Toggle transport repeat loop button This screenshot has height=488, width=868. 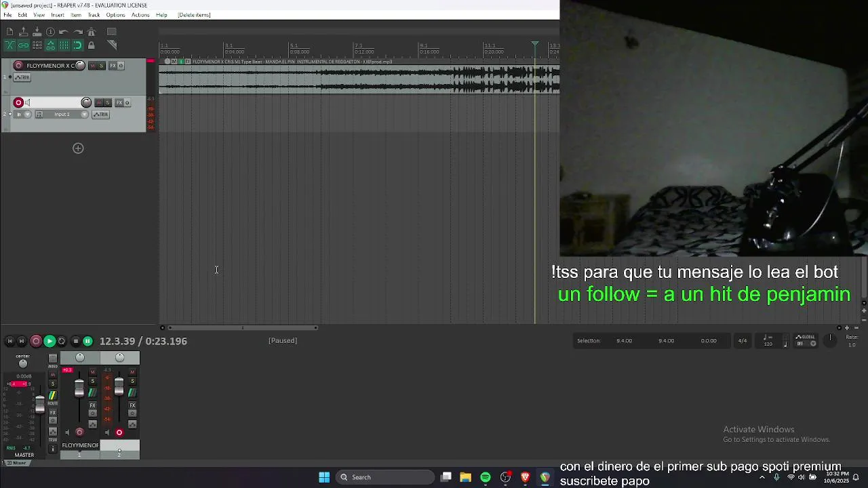coord(62,342)
